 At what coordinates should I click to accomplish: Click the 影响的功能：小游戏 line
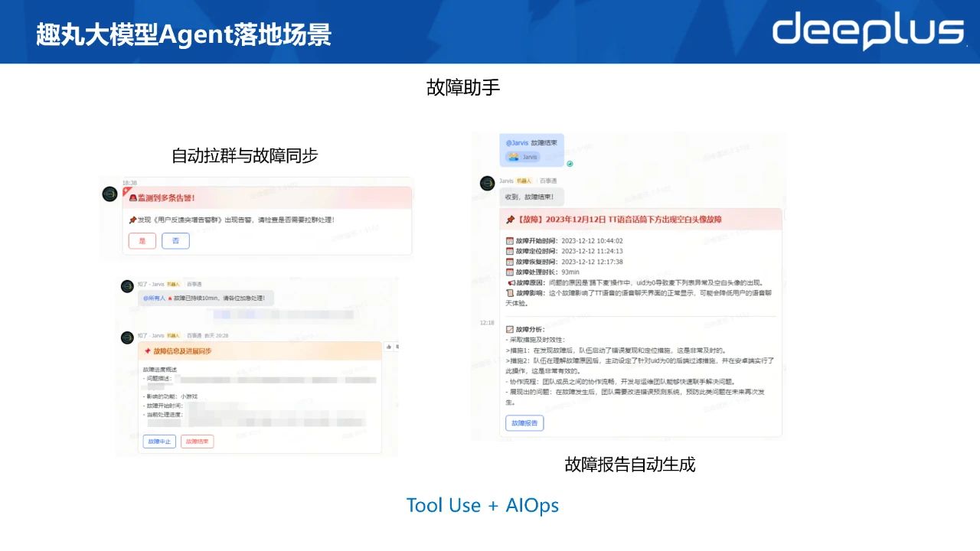[170, 396]
